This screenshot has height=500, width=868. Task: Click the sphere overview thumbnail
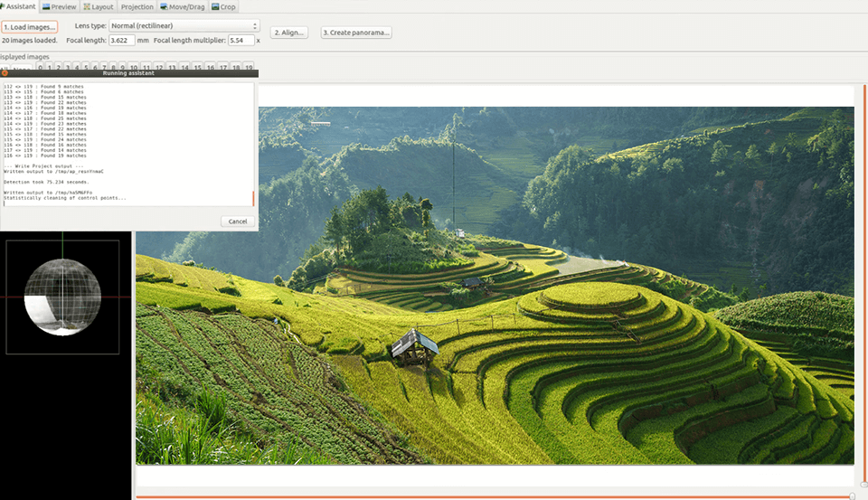[62, 296]
